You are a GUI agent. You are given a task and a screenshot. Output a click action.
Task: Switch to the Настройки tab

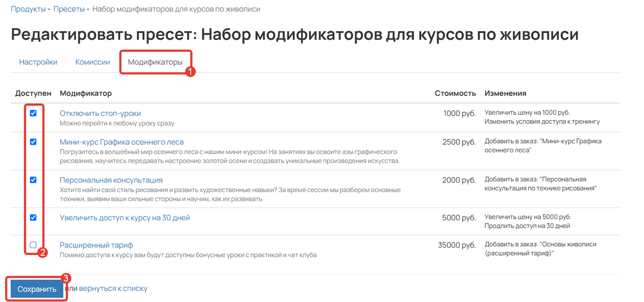[x=38, y=62]
